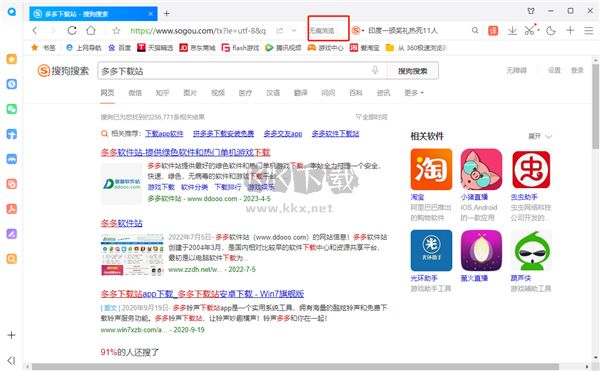Screen dimensions: 600x371
Task: Click the browser logo above the sidebar
Action: [12, 11]
